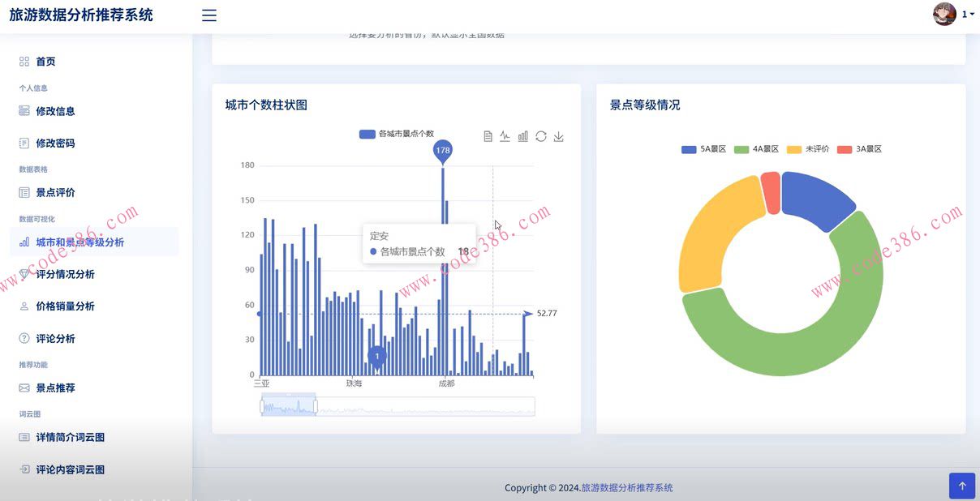Go to 景点评价 data table page
The image size is (980, 501).
(x=55, y=193)
